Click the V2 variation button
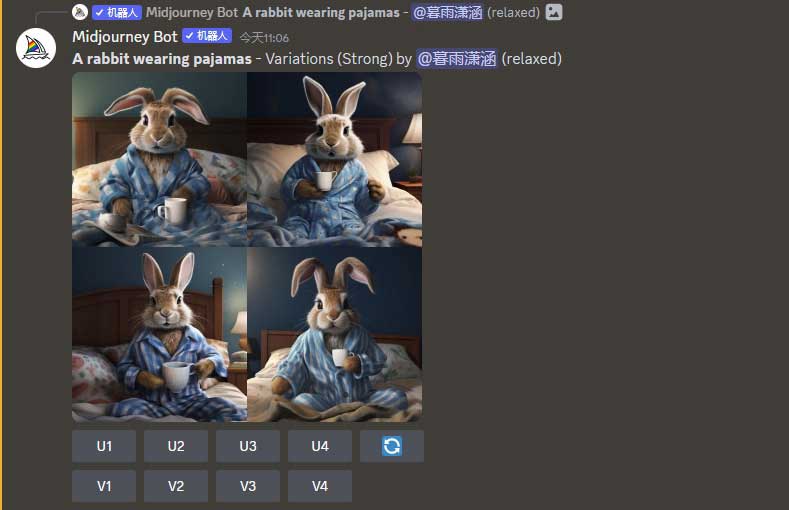 pos(176,486)
